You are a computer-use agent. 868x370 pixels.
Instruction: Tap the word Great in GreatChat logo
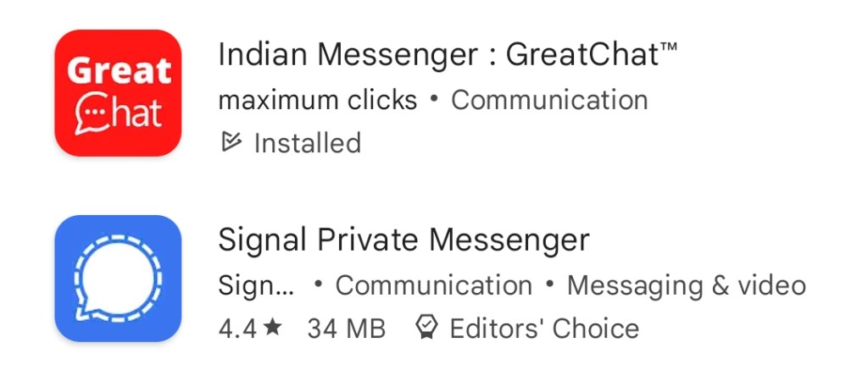[x=119, y=70]
